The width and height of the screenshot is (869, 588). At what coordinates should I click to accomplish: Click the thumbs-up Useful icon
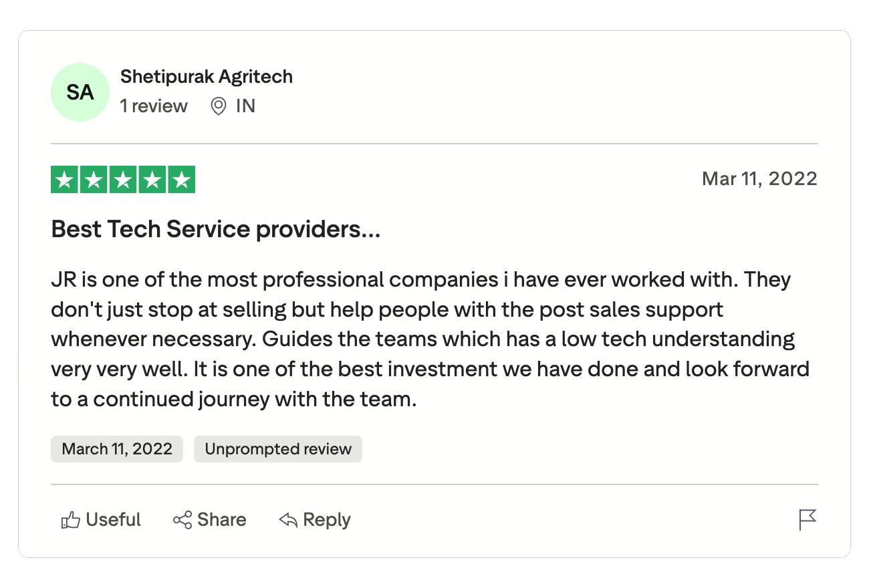click(70, 520)
